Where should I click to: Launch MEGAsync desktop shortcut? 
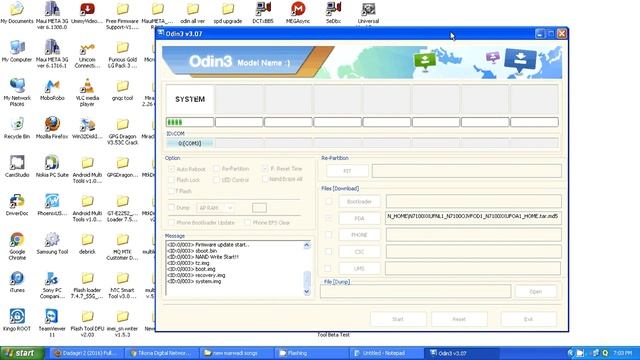(x=298, y=13)
